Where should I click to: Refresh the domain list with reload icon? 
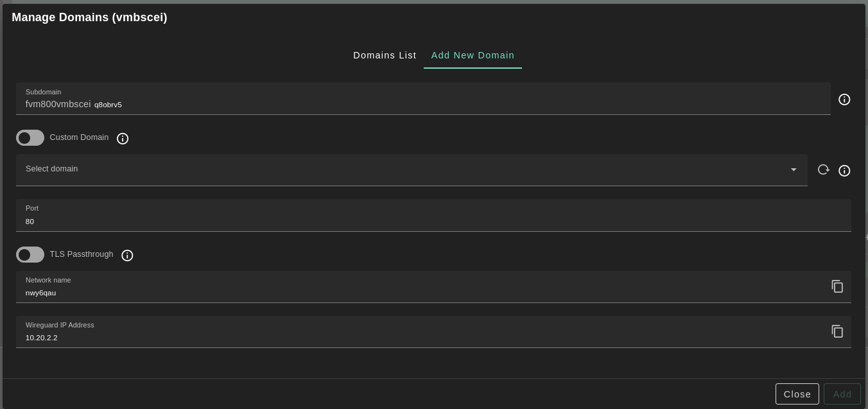(x=823, y=170)
